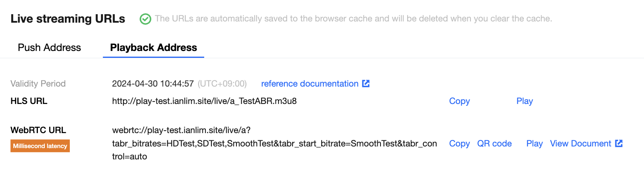This screenshot has height=178, width=644.
Task: Click the Millisecond latency orange badge
Action: [40, 146]
